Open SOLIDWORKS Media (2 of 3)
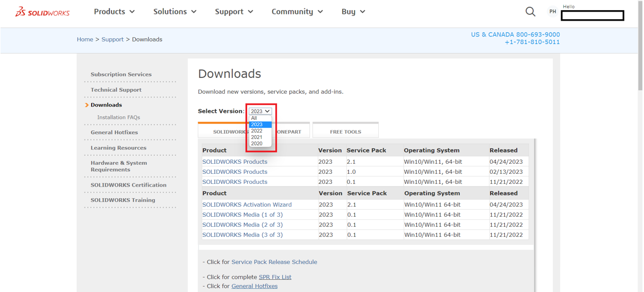The image size is (644, 292). (242, 225)
